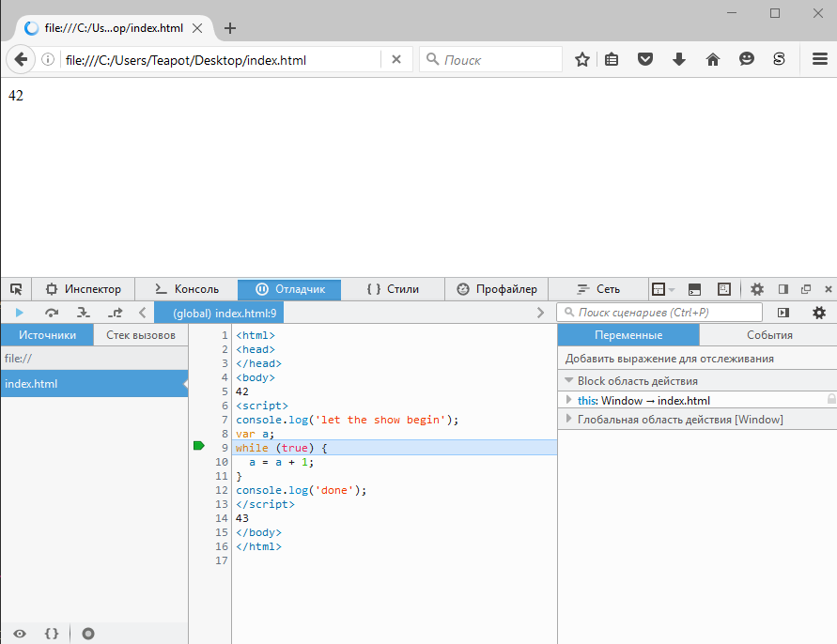Screen dimensions: 837x644
Task: Open developer tools in separate window
Action: pos(806,289)
